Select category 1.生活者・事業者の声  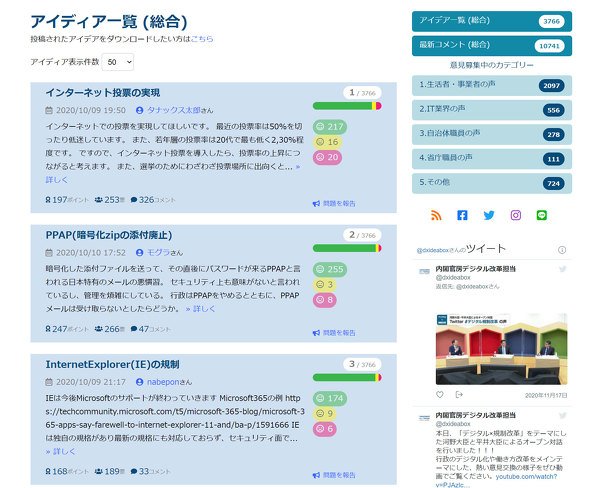[x=492, y=85]
